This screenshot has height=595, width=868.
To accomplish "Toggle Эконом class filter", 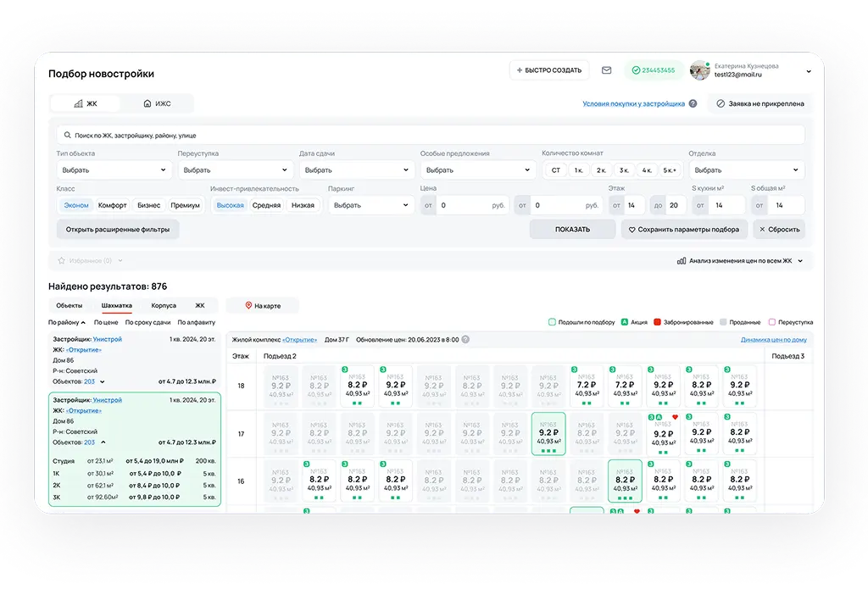I will (75, 205).
